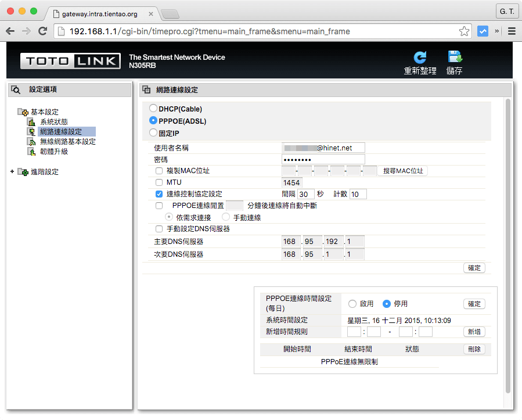Open 無線網路基本設定 in sidebar
Image resolution: width=522 pixels, height=420 pixels.
[x=67, y=142]
